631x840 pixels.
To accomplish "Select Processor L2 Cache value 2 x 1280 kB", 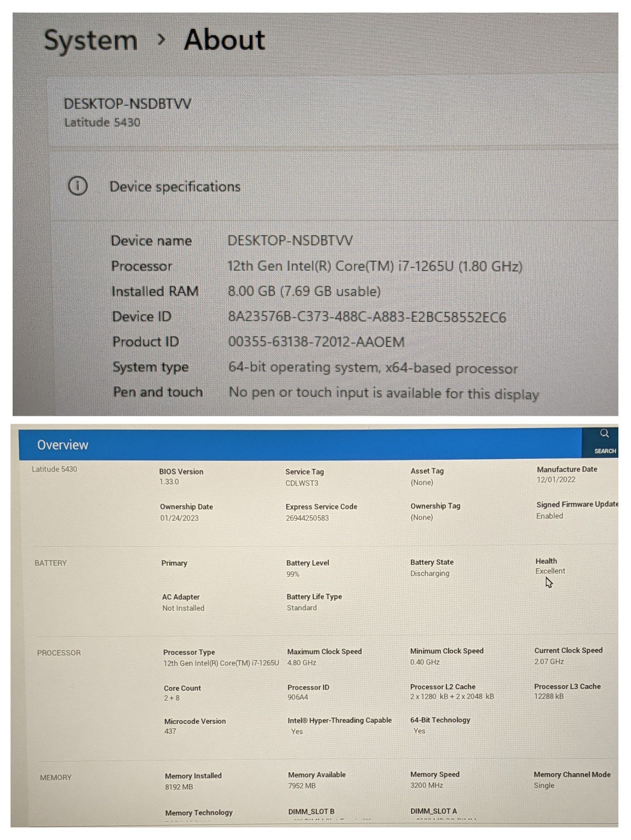I will coord(452,696).
